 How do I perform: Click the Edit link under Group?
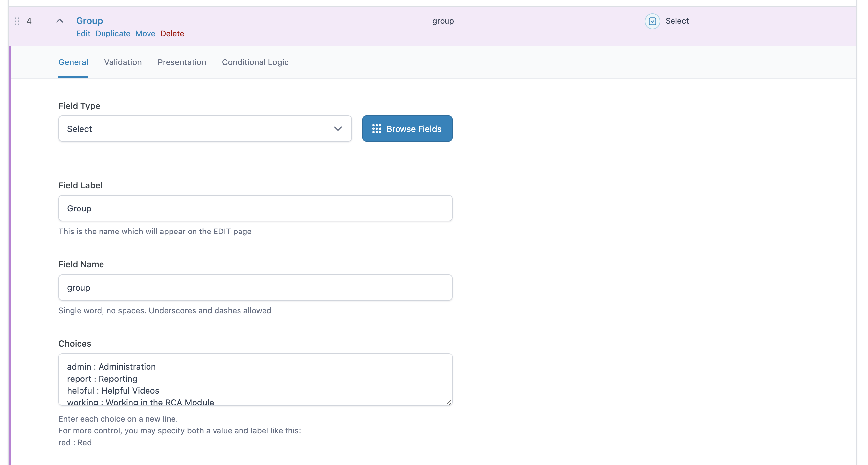pyautogui.click(x=83, y=34)
